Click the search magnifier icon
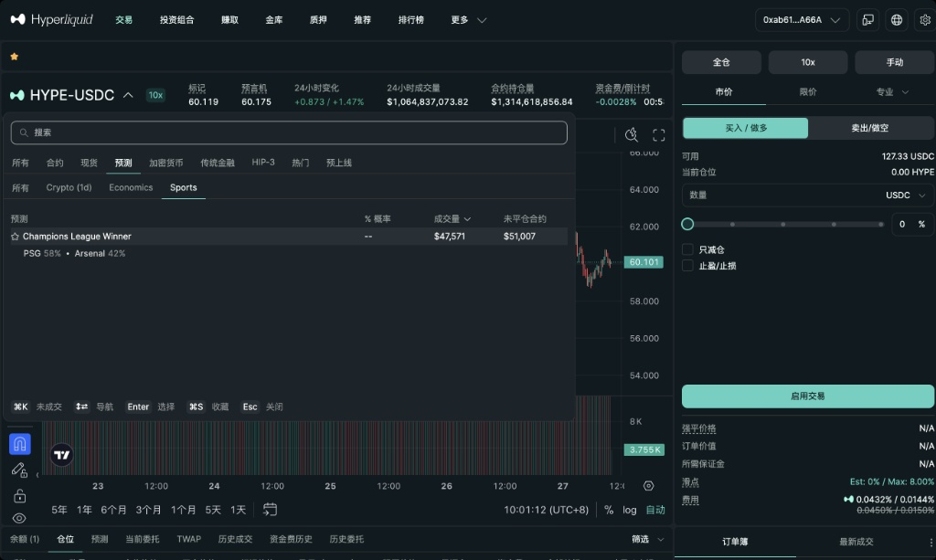The image size is (936, 560). pos(24,132)
